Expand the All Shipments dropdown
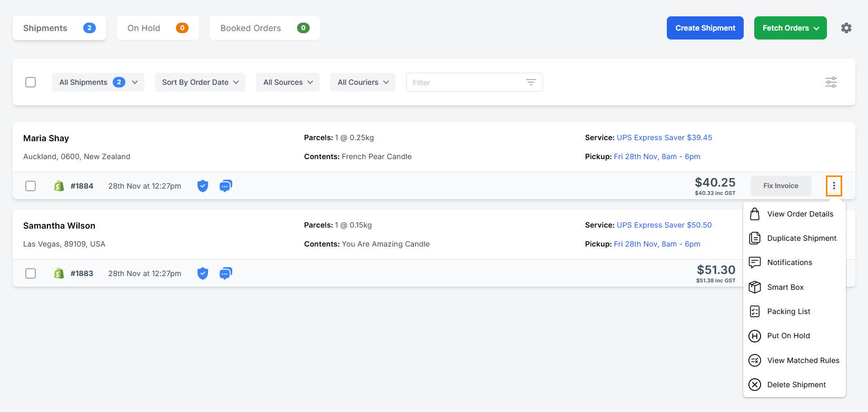Screen dimensions: 868x412 [98, 82]
